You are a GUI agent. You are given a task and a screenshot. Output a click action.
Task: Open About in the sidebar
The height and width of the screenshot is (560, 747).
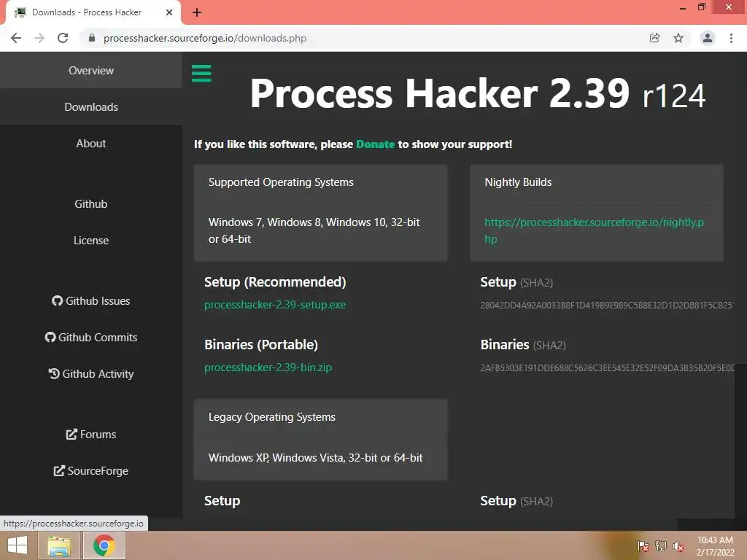(x=91, y=144)
